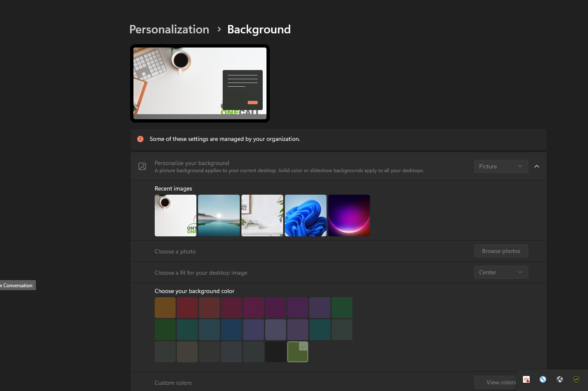Click the picture icon beside Personalize your background
Viewport: 588px width, 391px height.
pos(142,166)
